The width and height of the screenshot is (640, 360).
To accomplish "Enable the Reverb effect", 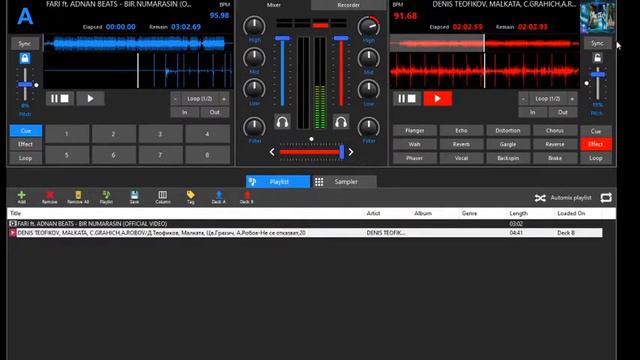I will 461,144.
